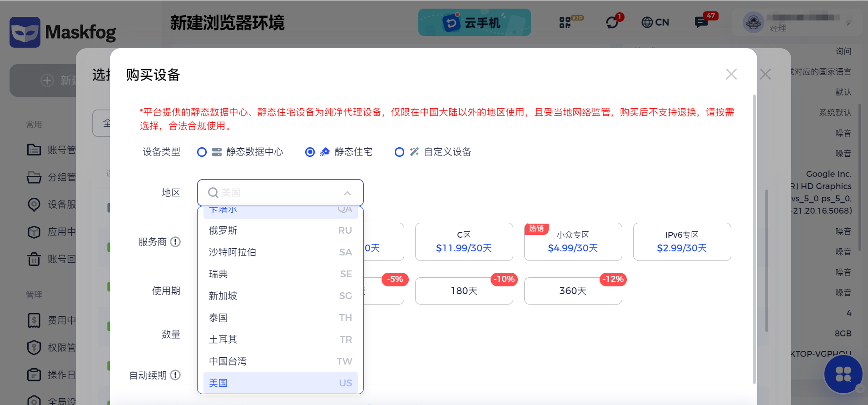
Task: Choose 土耳其 TR from region list
Action: (x=280, y=340)
